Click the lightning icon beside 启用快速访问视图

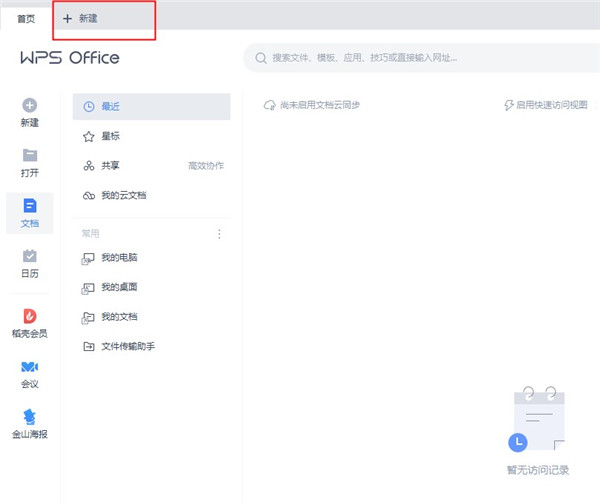(x=509, y=105)
